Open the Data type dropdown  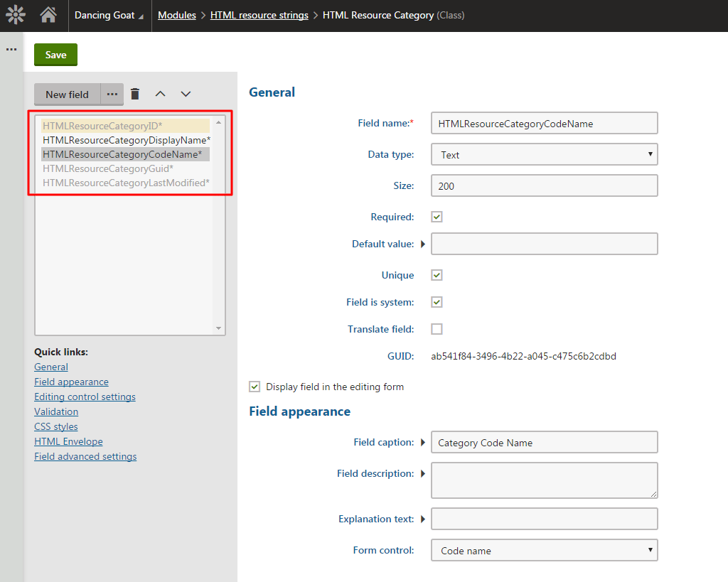click(544, 154)
